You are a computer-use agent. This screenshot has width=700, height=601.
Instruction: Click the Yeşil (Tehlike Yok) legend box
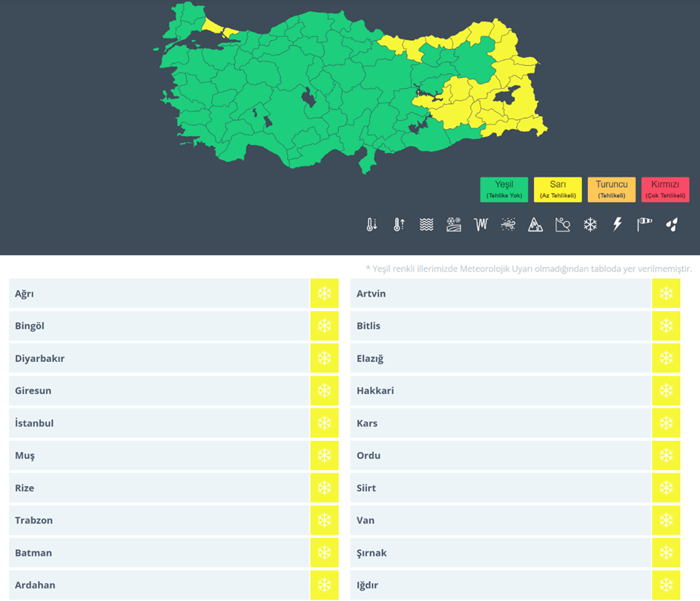pyautogui.click(x=504, y=190)
